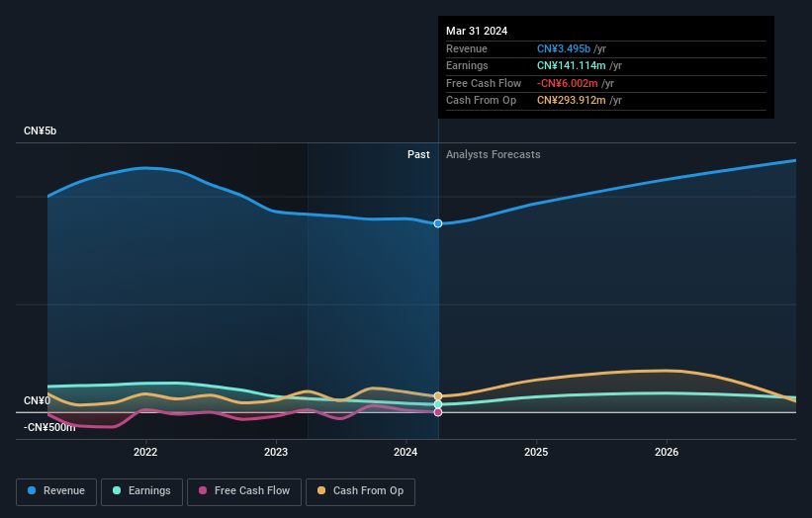
Task: Toggle the Earnings legend series
Action: click(x=141, y=491)
